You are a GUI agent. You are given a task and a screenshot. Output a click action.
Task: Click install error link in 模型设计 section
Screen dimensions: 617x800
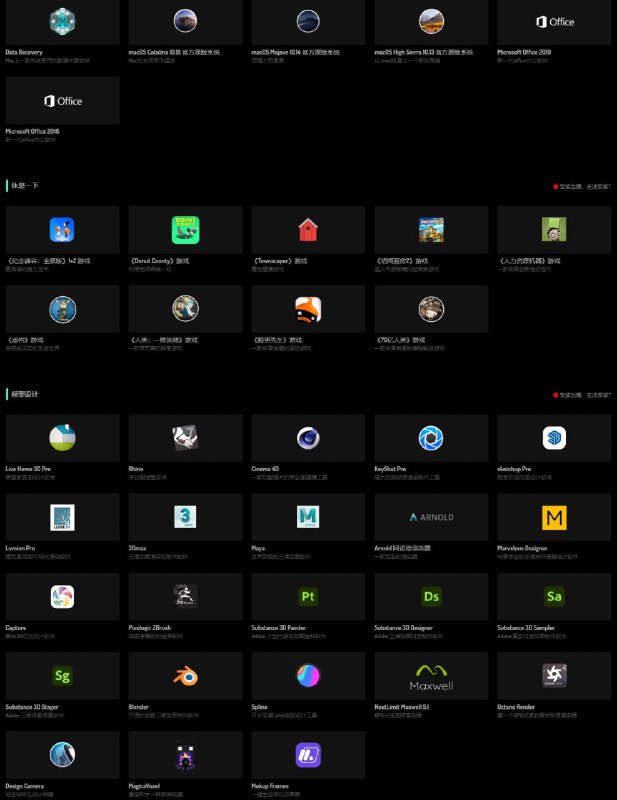[x=584, y=395]
